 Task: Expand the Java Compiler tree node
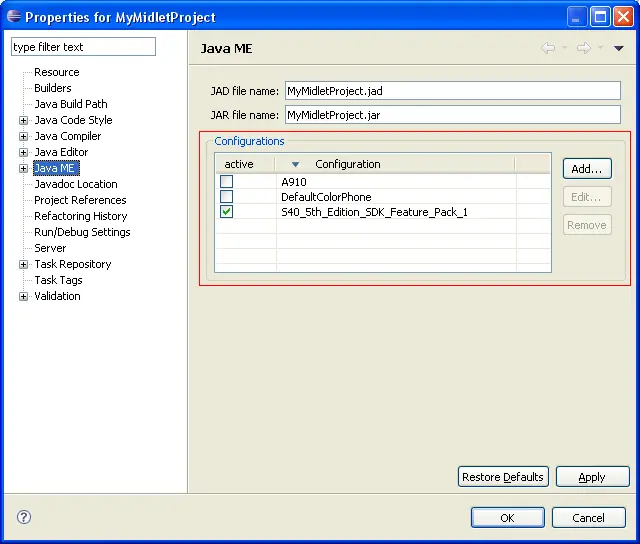pyautogui.click(x=24, y=136)
